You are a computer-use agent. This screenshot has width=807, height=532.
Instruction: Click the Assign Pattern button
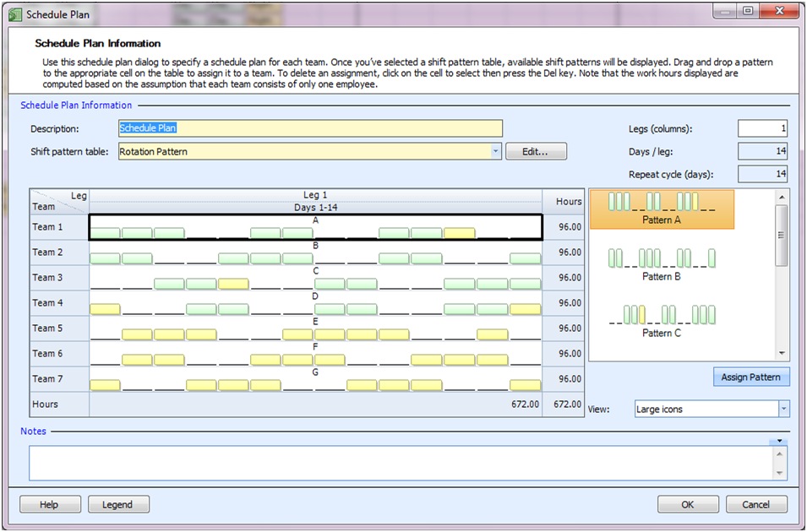pos(751,377)
